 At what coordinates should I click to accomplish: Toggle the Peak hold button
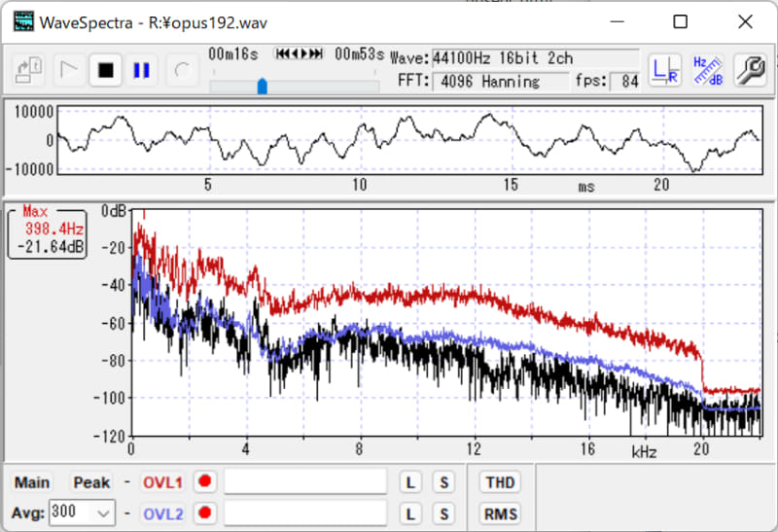point(91,482)
